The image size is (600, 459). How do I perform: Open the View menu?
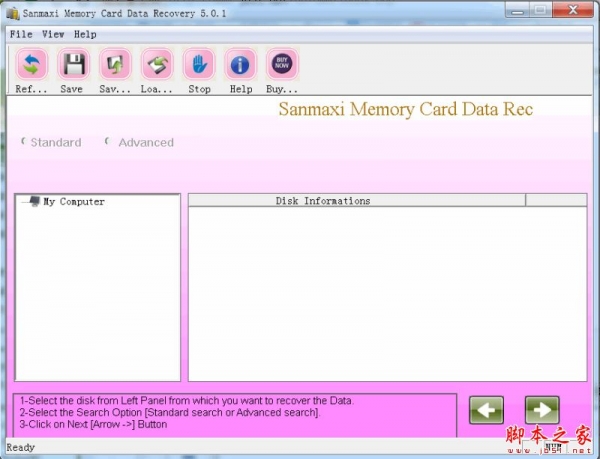53,34
